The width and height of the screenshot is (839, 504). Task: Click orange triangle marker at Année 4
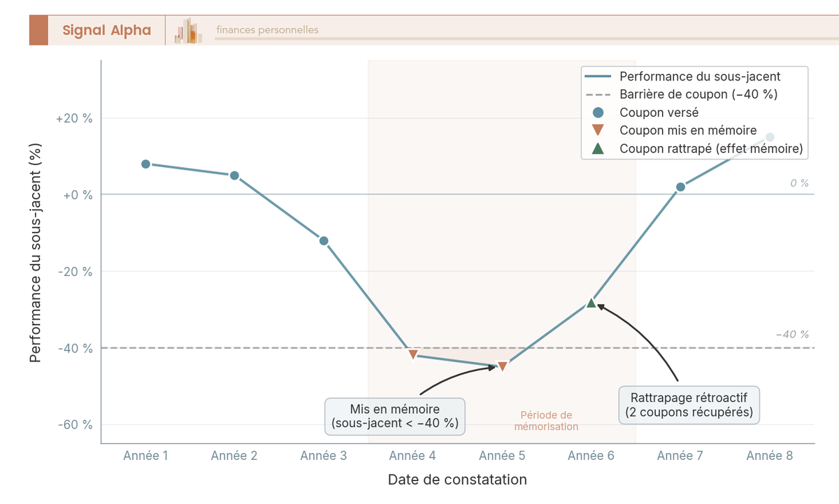[x=413, y=355]
